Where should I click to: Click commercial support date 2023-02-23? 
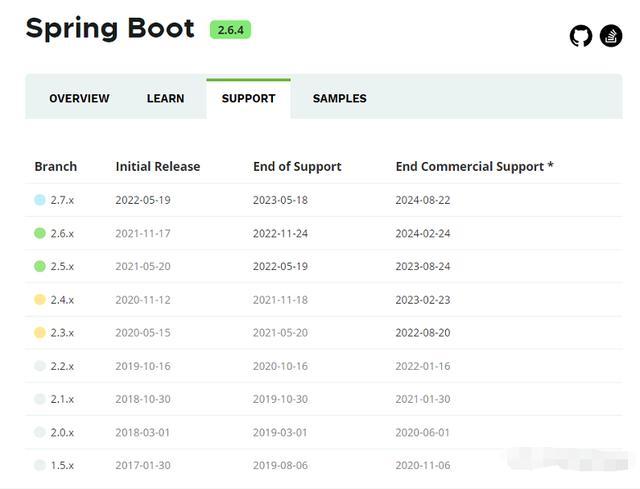click(x=423, y=300)
